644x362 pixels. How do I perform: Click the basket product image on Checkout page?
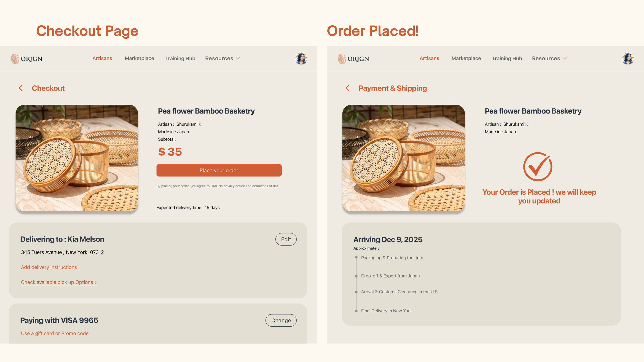tap(77, 158)
